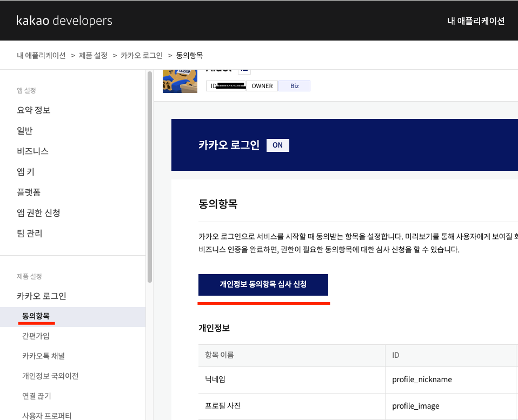Select the 닉네임 row
This screenshot has height=420, width=518.
[358, 379]
